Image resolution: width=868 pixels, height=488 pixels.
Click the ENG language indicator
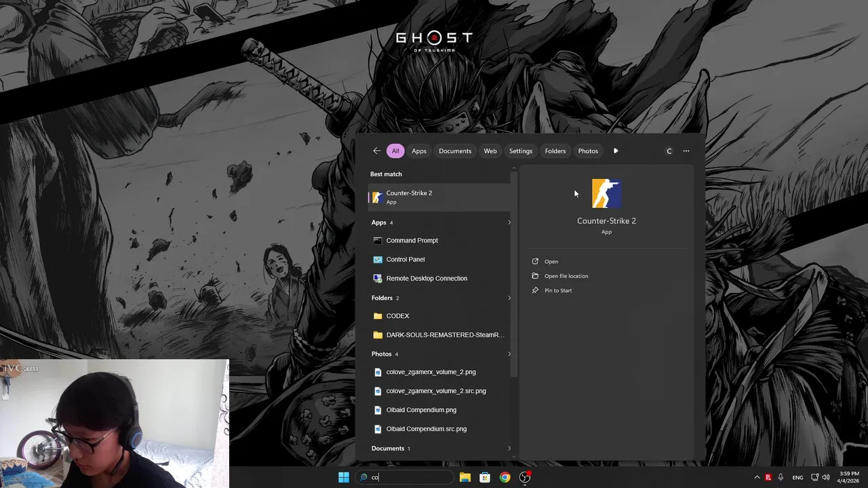click(x=798, y=477)
